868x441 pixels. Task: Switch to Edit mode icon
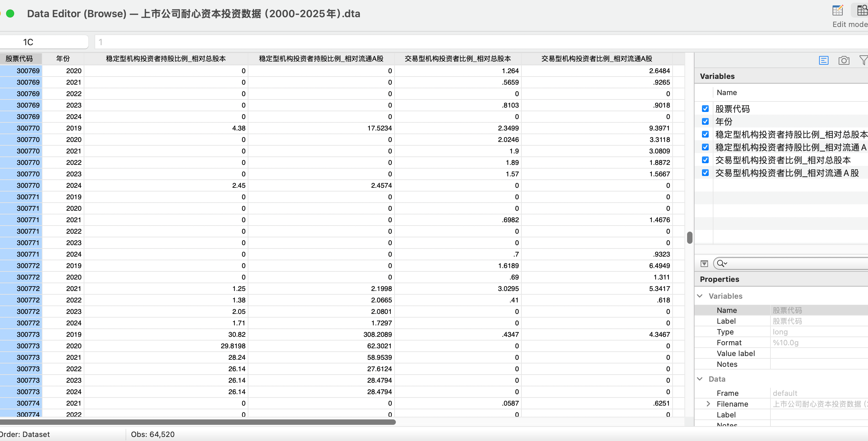[838, 10]
